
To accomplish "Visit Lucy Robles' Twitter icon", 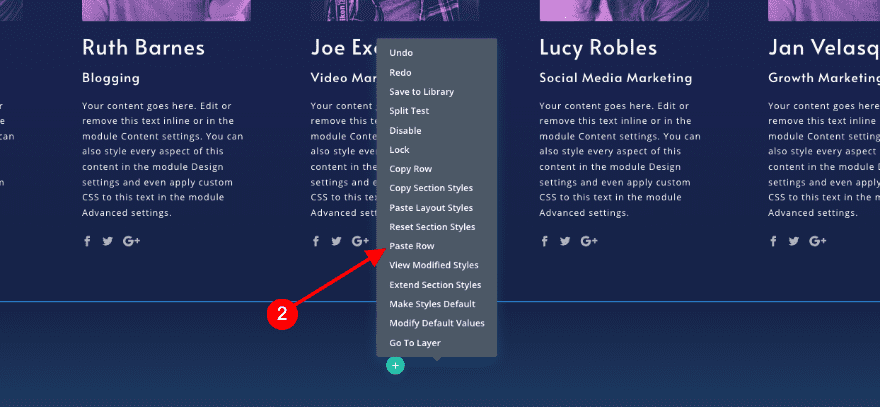I will tap(565, 241).
